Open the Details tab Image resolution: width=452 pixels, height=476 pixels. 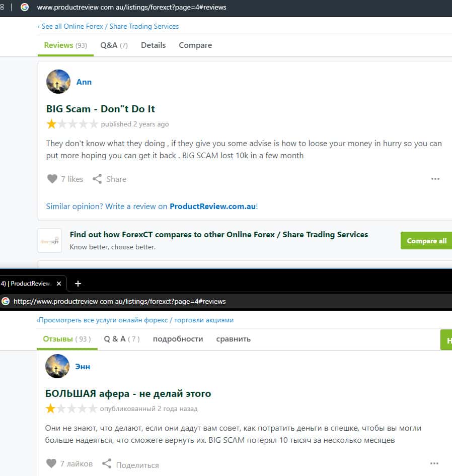[x=153, y=45]
